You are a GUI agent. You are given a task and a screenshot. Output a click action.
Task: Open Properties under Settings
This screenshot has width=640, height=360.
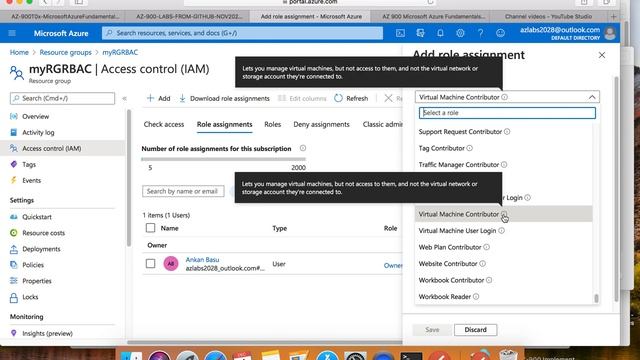click(37, 281)
